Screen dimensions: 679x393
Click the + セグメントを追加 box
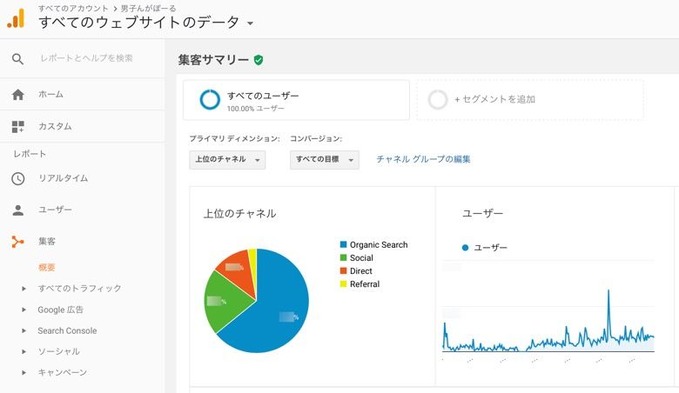530,100
